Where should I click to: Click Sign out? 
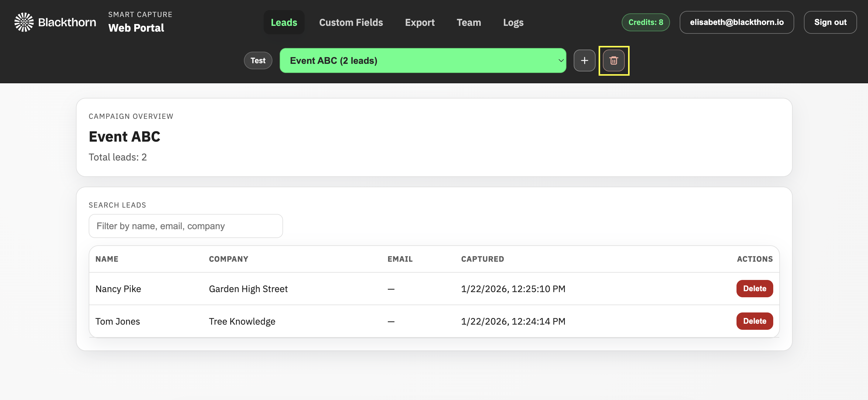(x=830, y=22)
